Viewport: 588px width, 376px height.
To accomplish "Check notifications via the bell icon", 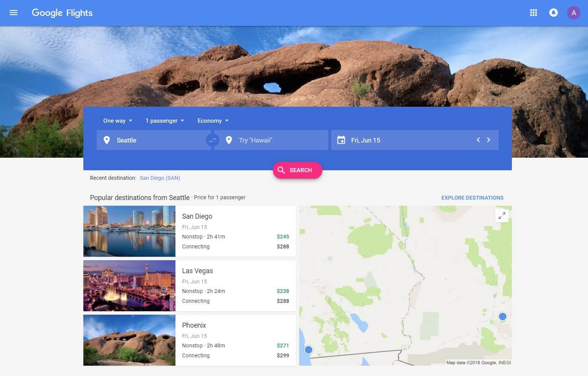I will point(553,13).
